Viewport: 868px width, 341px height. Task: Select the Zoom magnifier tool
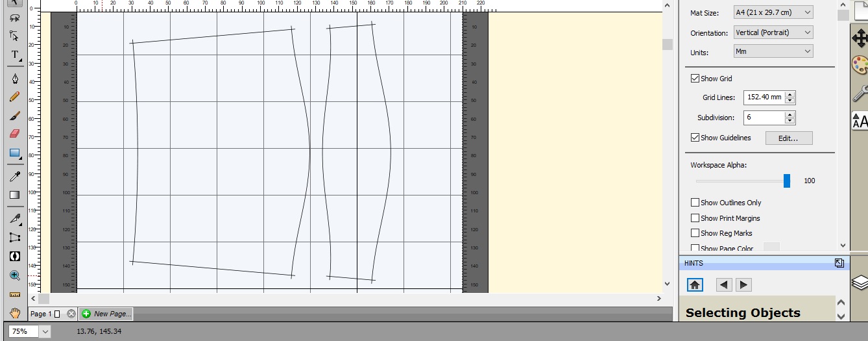14,275
